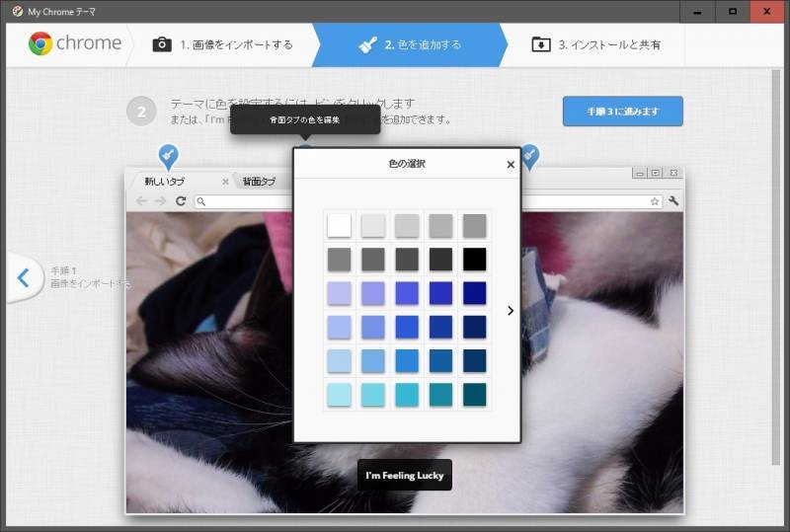Click the My Chrome Theme title bar icon
Screen dimensions: 790x532
[x=17, y=11]
